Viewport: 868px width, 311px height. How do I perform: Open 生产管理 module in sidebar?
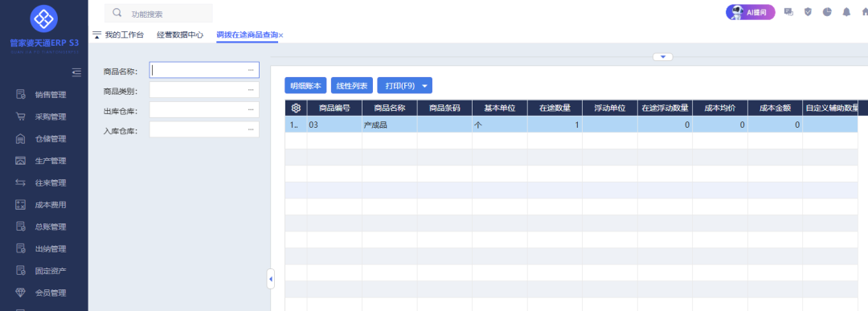pyautogui.click(x=43, y=161)
